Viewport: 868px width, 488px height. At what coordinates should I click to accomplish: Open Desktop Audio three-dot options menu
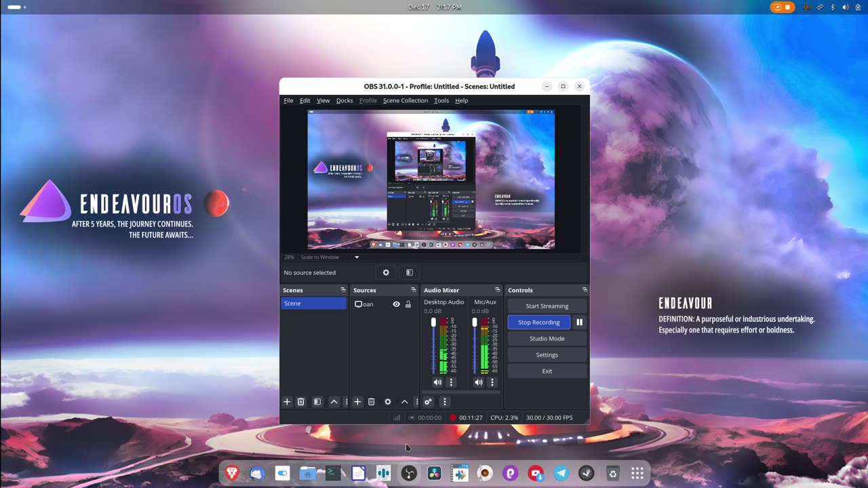pyautogui.click(x=452, y=382)
